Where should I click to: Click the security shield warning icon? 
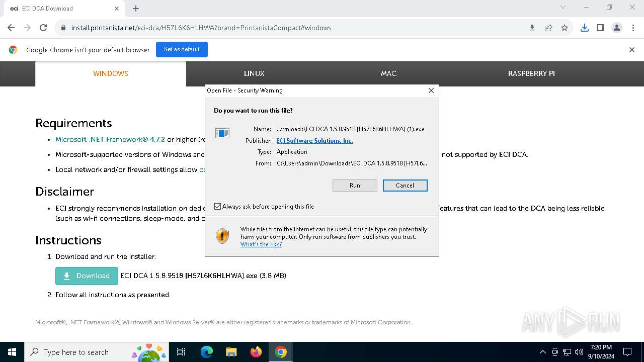(222, 236)
